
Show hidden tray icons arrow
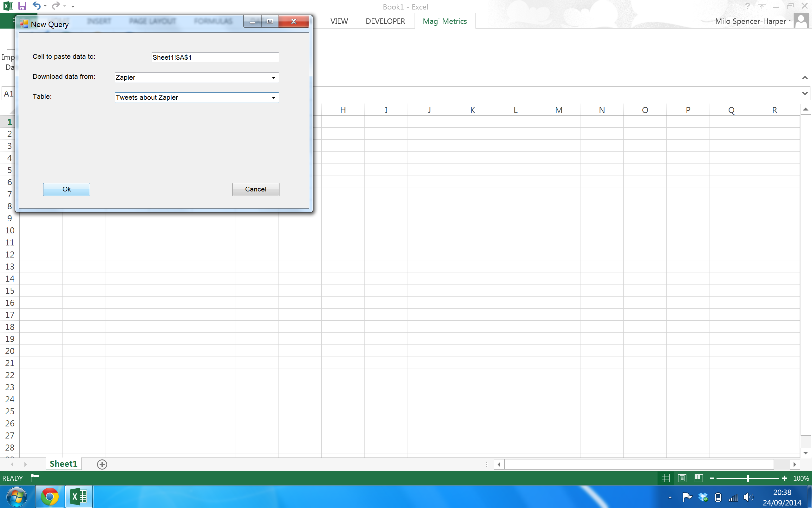pos(670,497)
